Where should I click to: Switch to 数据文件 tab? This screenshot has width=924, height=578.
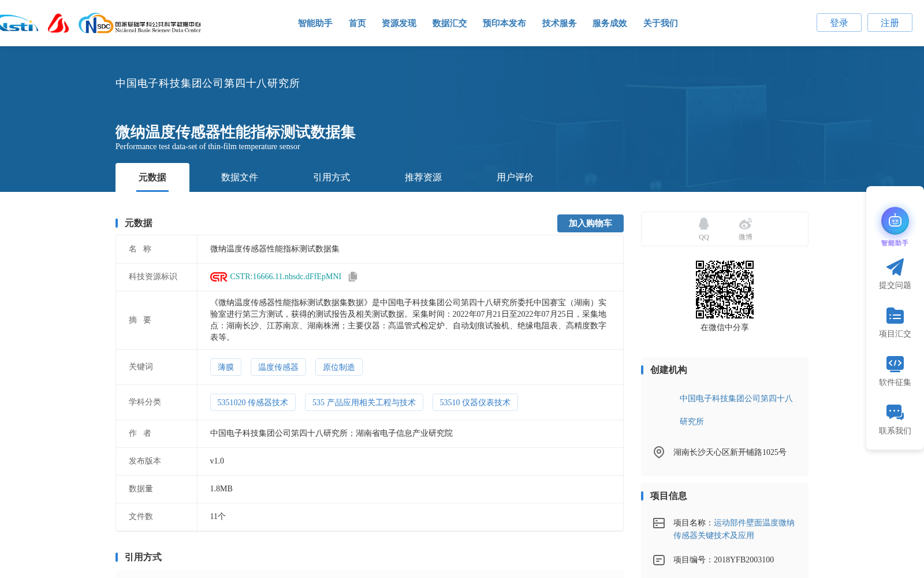tap(240, 177)
